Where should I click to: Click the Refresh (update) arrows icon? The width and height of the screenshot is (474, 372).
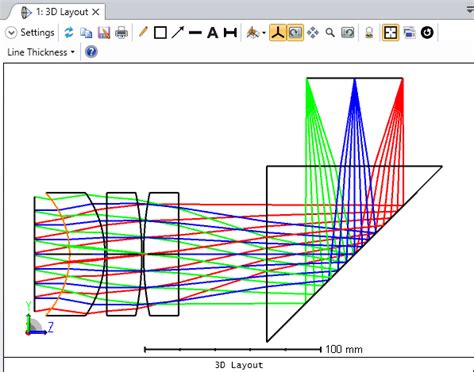point(69,33)
